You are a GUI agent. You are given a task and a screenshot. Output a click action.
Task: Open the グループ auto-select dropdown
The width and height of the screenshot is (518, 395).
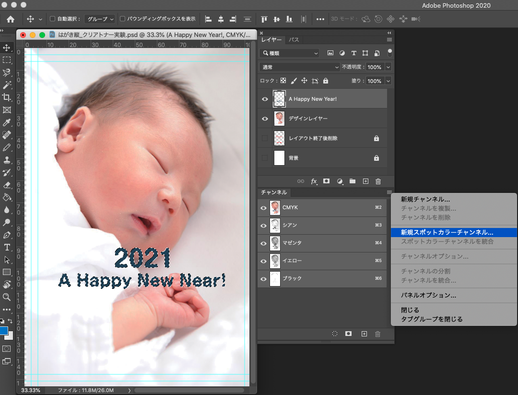pyautogui.click(x=100, y=19)
